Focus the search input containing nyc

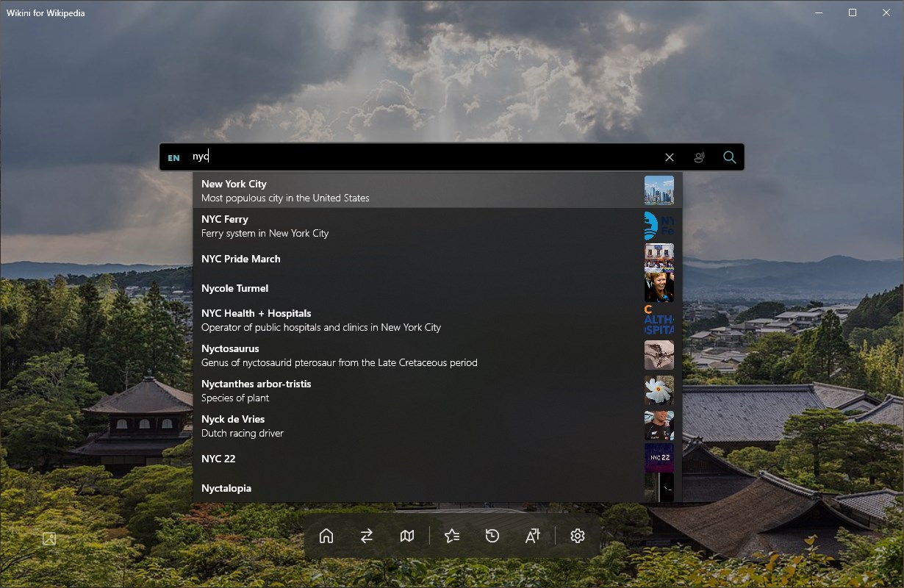tap(423, 157)
